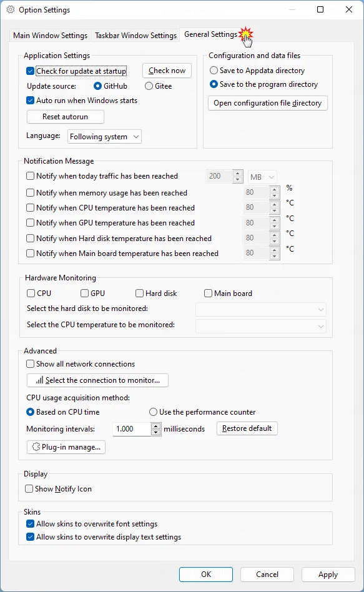This screenshot has height=592, width=364.
Task: Click the signal bars icon on connection button
Action: click(x=39, y=380)
